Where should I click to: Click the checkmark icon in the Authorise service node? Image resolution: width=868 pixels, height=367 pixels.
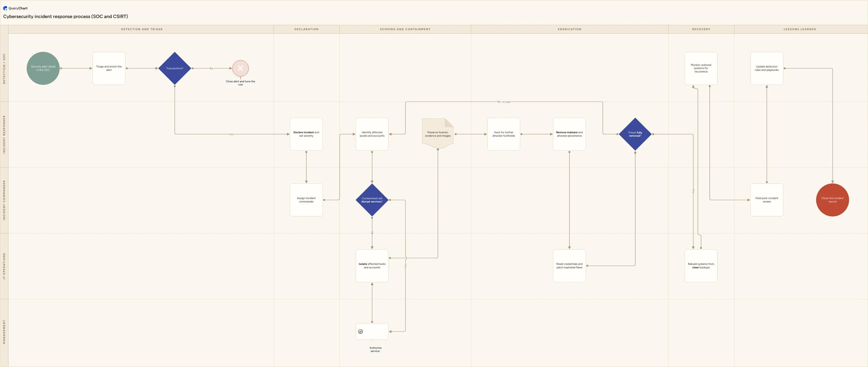361,332
